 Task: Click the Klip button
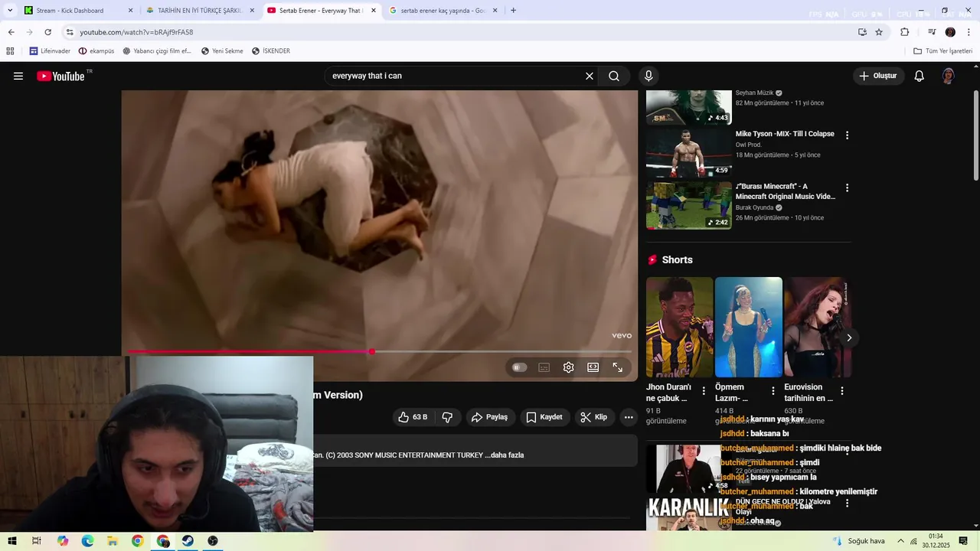click(593, 417)
